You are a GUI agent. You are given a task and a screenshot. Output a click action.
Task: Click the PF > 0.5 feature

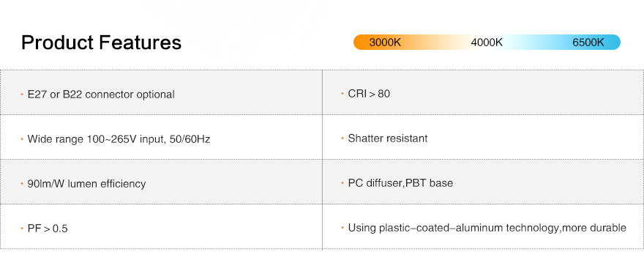pyautogui.click(x=48, y=228)
